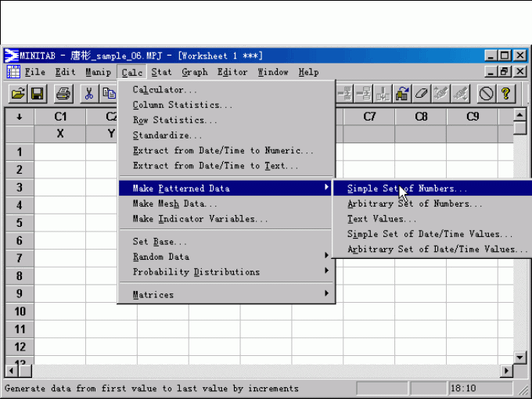Viewport: 532px width, 399px height.
Task: Click the eraser icon in the toolbar
Action: pos(422,94)
